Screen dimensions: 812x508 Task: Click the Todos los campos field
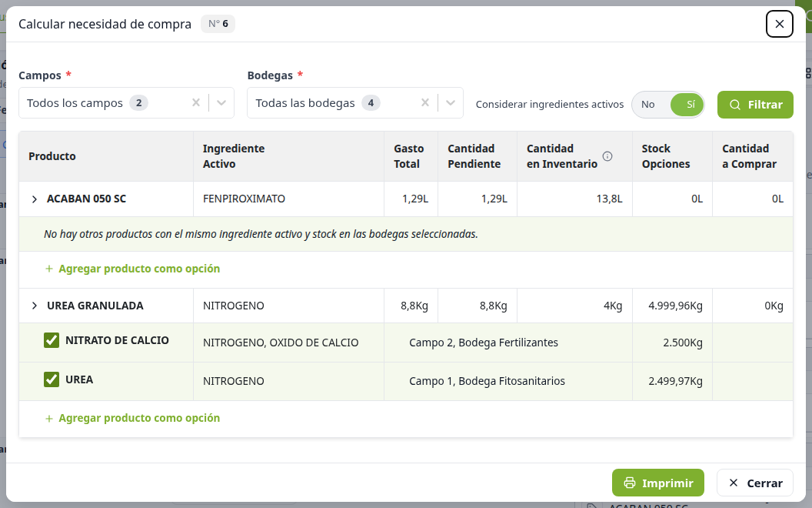[126, 102]
